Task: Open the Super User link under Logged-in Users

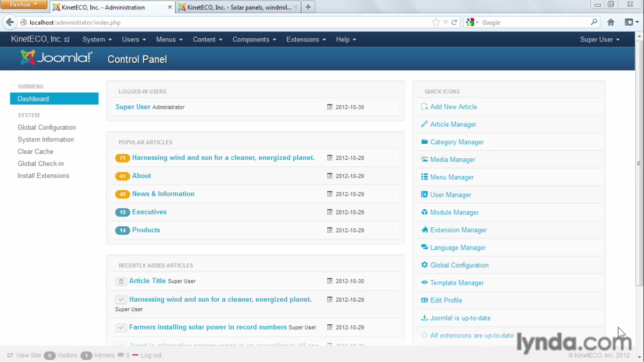Action: (x=133, y=107)
